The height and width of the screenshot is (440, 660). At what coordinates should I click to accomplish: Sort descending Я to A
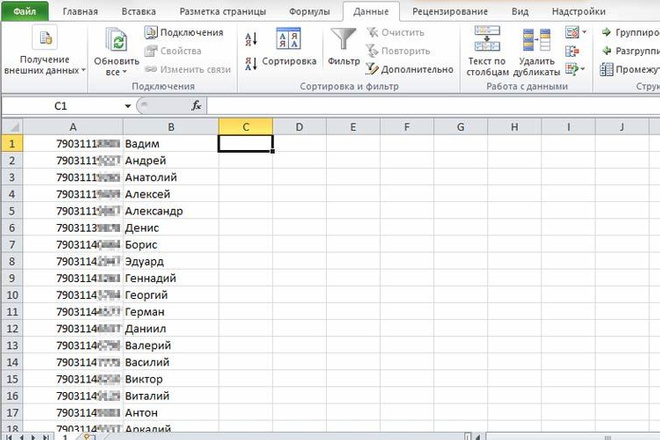point(251,64)
